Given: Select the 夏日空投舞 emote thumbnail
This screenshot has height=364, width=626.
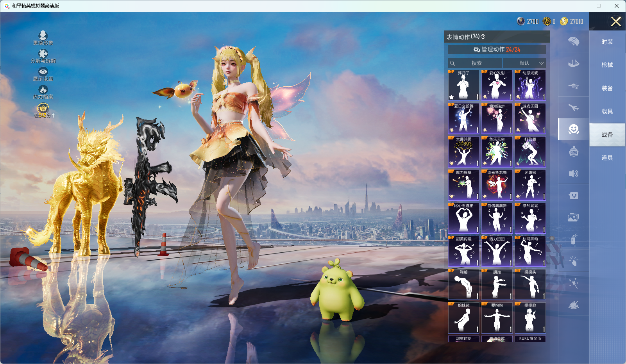Looking at the screenshot, I should point(464,118).
